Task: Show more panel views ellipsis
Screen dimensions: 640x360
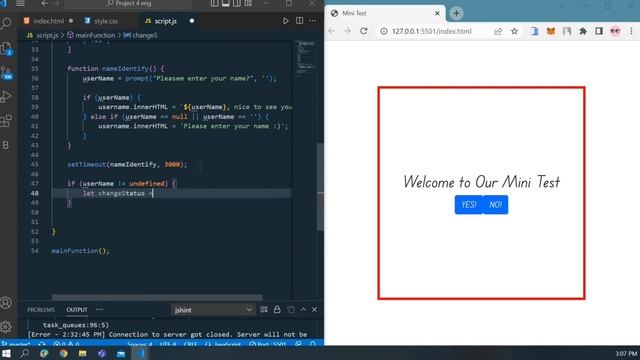Action: point(100,310)
